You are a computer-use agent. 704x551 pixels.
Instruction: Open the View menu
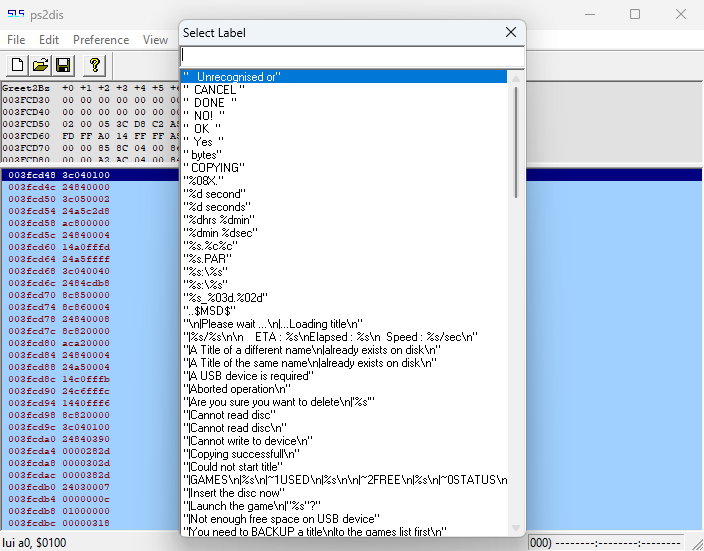click(x=155, y=40)
